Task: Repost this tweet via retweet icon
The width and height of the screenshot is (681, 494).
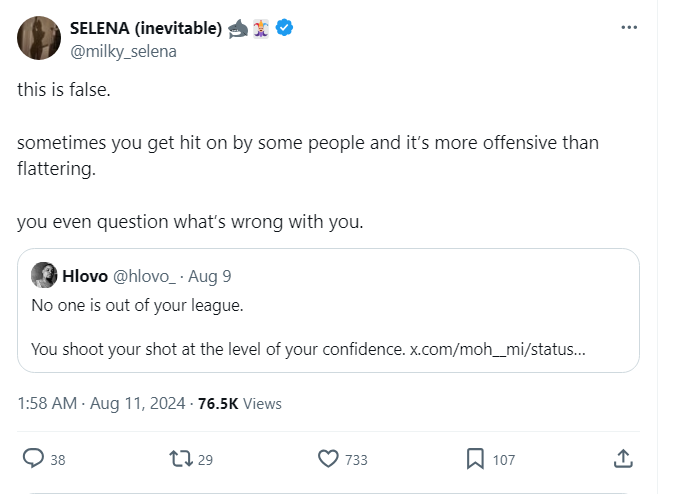Action: pyautogui.click(x=180, y=459)
